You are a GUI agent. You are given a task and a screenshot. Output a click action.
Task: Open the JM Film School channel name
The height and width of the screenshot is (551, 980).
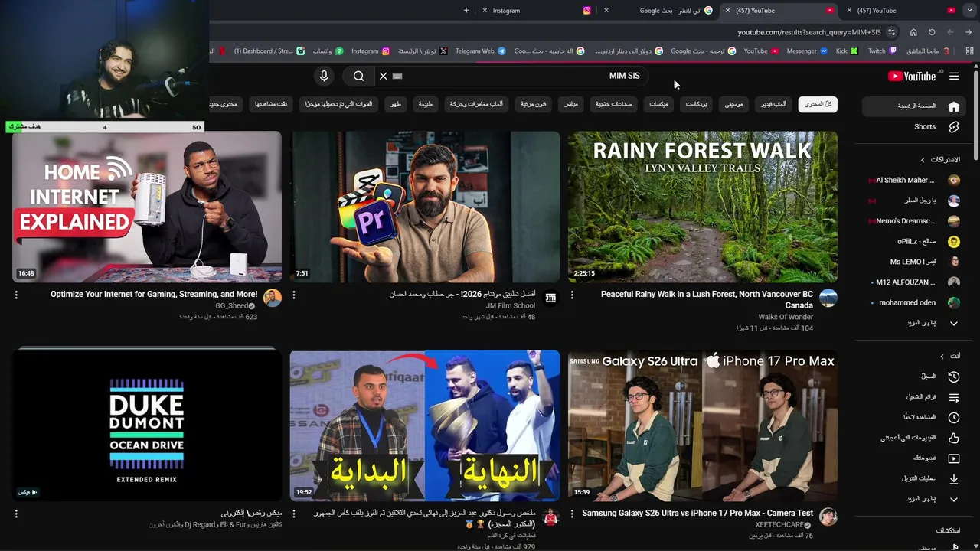click(510, 306)
